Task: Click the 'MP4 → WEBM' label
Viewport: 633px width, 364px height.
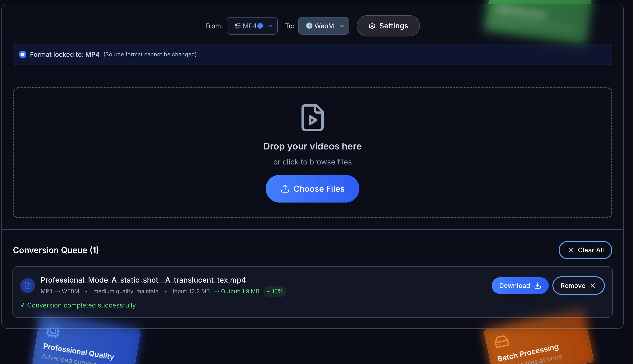Action: (60, 291)
